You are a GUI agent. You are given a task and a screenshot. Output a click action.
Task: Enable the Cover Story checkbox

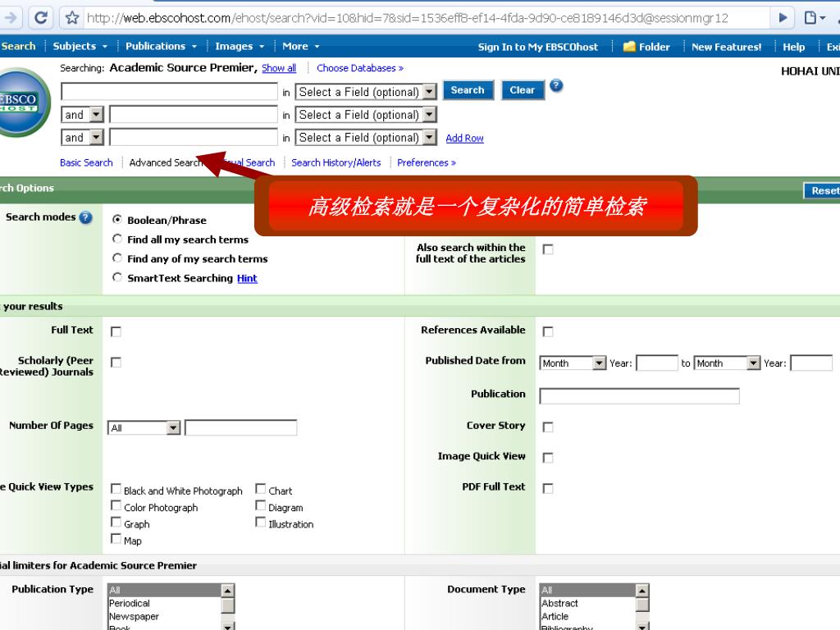pos(547,427)
